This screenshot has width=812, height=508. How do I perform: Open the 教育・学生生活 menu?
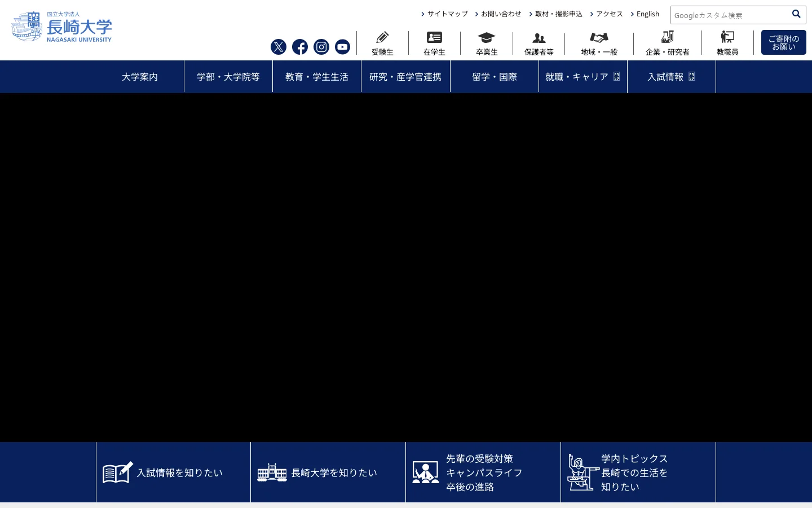coord(317,77)
